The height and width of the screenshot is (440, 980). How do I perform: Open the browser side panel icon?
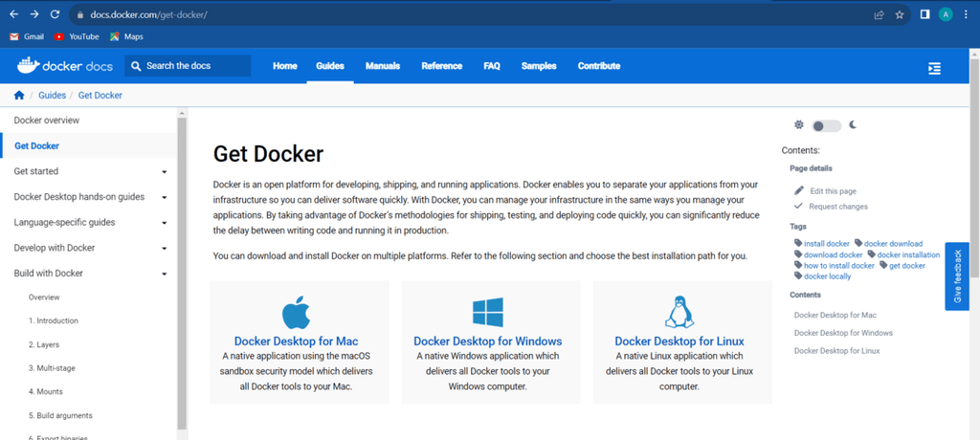pyautogui.click(x=925, y=14)
